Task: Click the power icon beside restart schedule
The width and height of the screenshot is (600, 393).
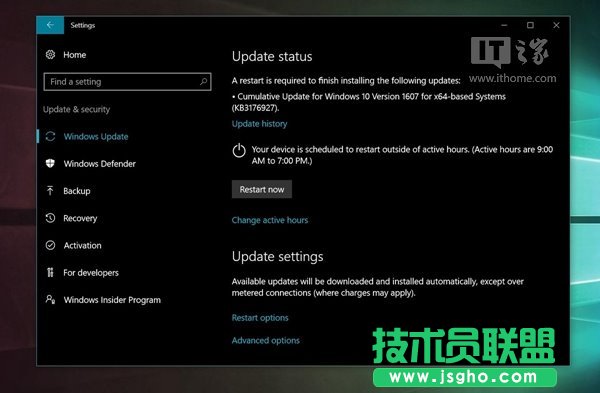Action: (x=239, y=150)
